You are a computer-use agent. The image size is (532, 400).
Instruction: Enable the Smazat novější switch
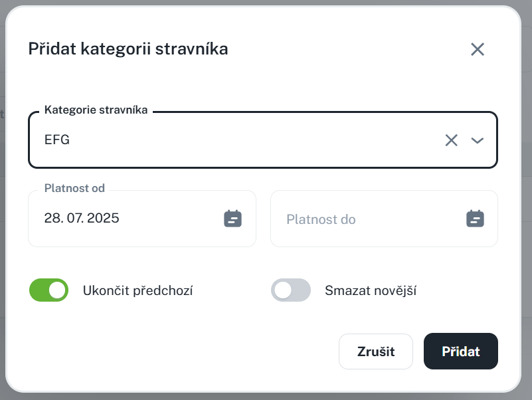291,290
